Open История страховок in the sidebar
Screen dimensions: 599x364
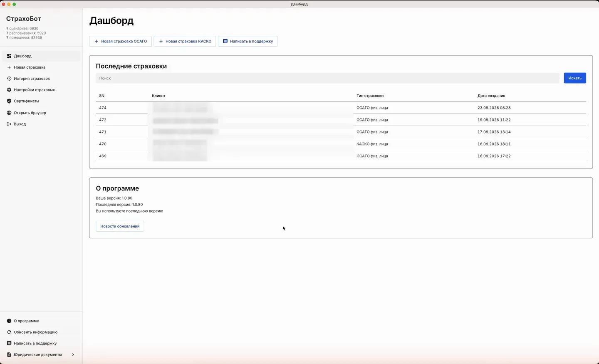[x=41, y=79]
